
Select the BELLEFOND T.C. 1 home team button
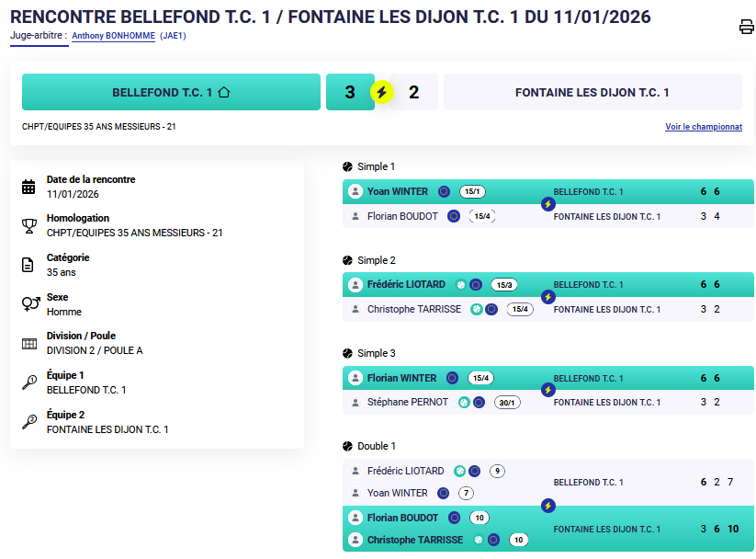[171, 93]
